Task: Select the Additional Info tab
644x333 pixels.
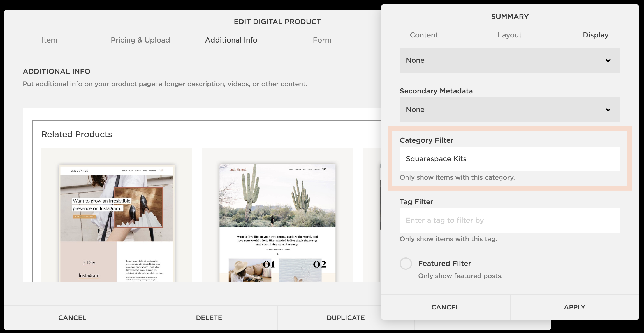Action: (x=231, y=40)
